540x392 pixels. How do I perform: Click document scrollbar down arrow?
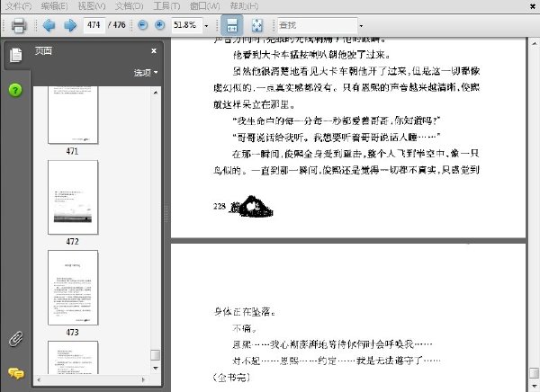click(x=534, y=386)
